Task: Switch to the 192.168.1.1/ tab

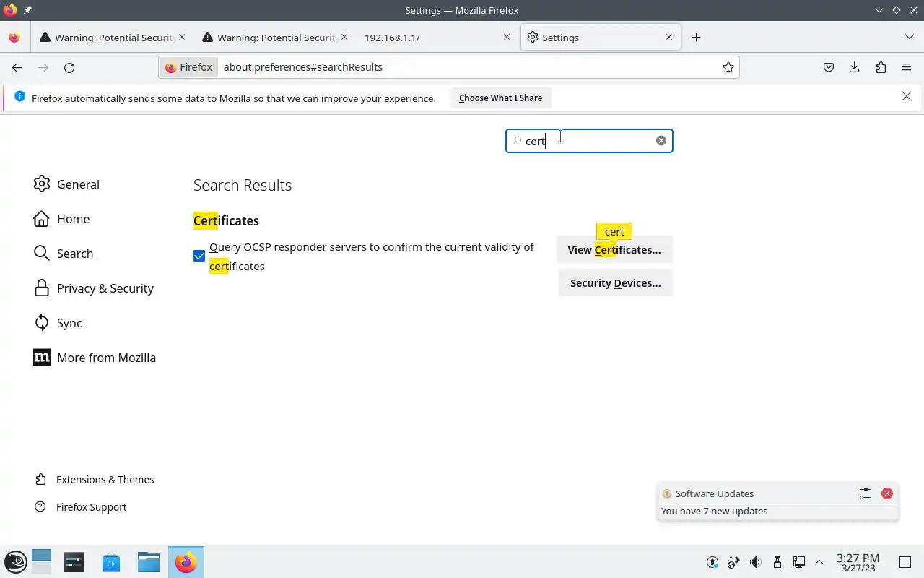Action: pyautogui.click(x=437, y=38)
